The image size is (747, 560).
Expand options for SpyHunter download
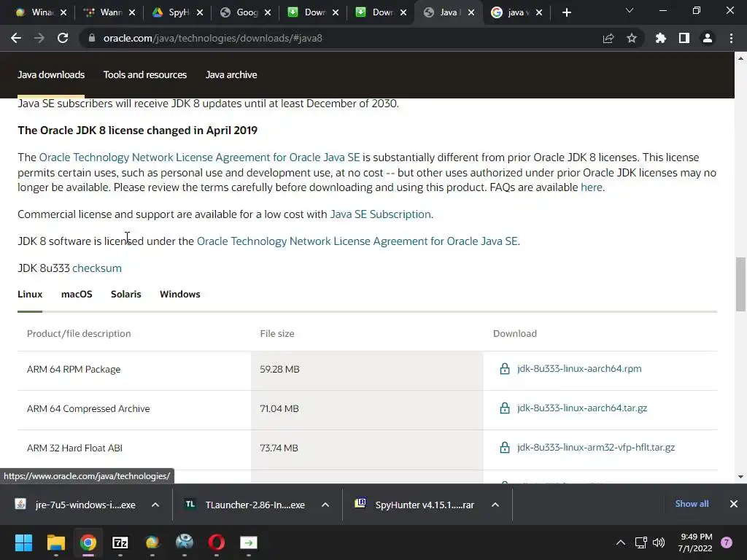[495, 505]
